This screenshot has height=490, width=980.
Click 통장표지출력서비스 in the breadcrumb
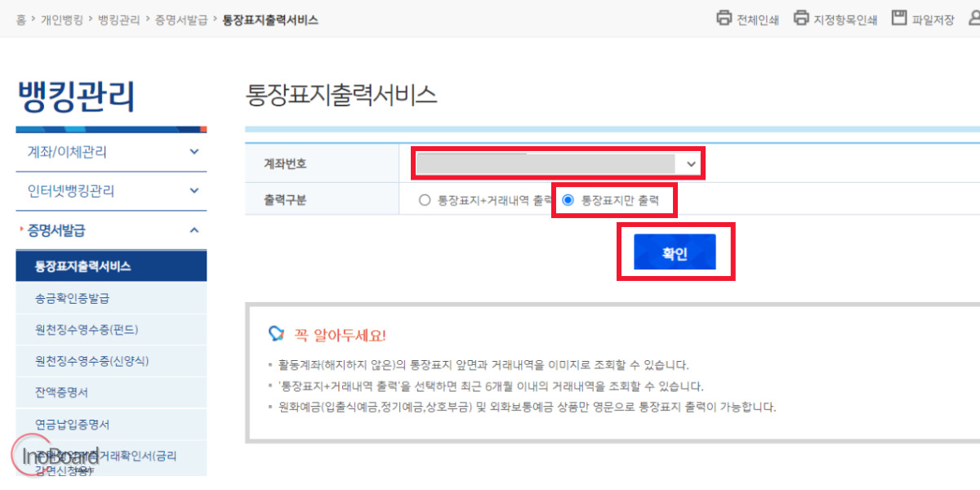270,20
